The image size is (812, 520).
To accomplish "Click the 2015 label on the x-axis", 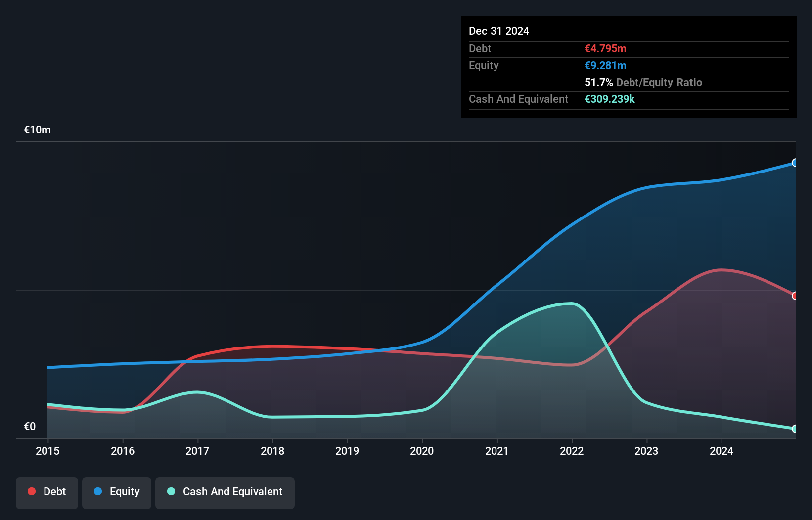I will tap(47, 451).
